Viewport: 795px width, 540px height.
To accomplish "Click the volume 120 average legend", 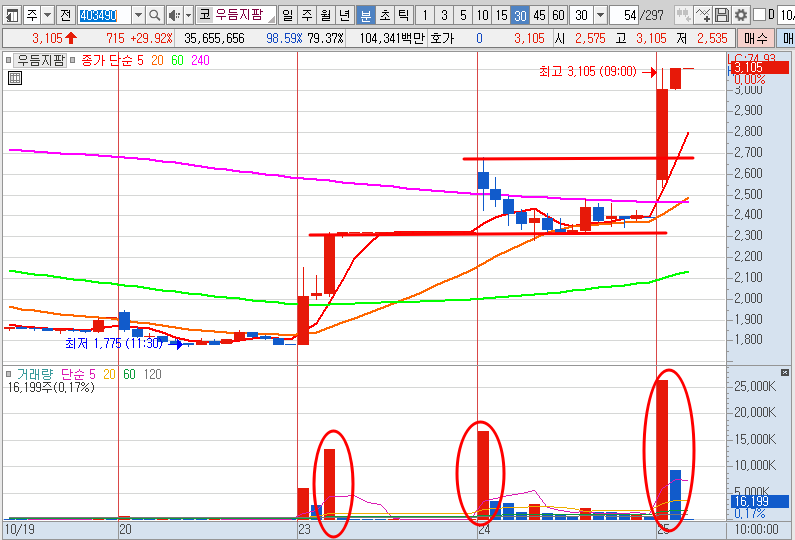I will tap(153, 374).
